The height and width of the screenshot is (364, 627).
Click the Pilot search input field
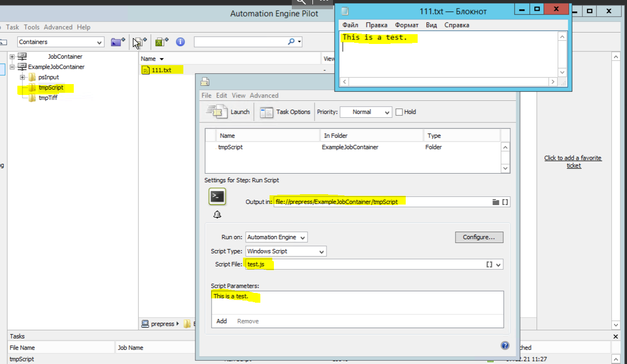click(240, 42)
